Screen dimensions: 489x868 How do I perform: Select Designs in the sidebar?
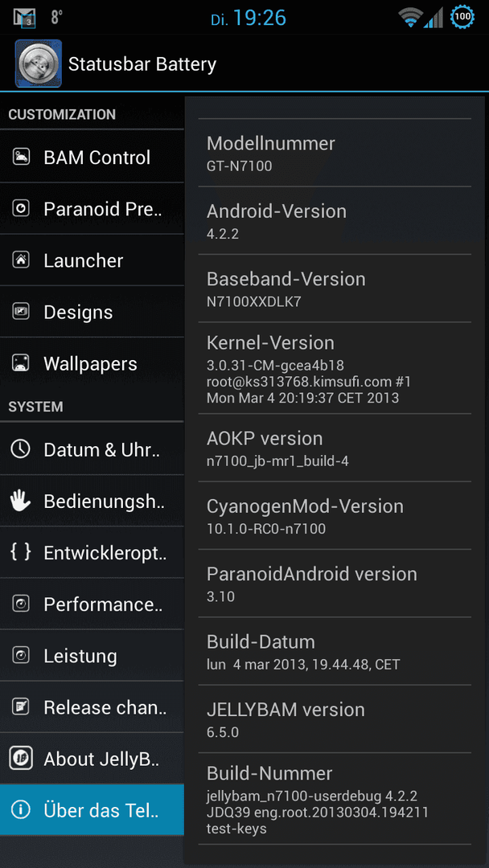point(92,312)
